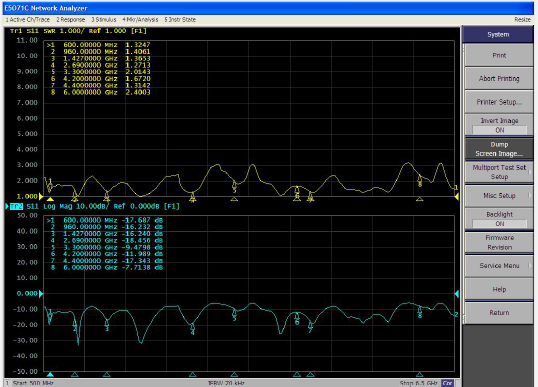Expand the Misc Setup submenu

[499, 196]
